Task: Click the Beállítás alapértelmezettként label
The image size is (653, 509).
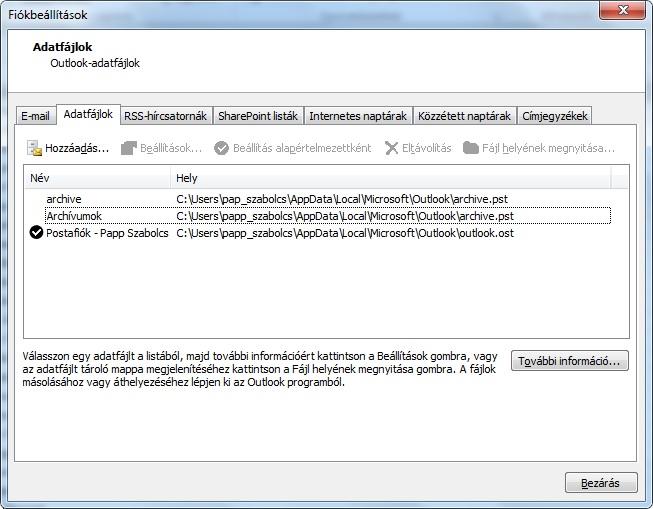Action: click(302, 148)
